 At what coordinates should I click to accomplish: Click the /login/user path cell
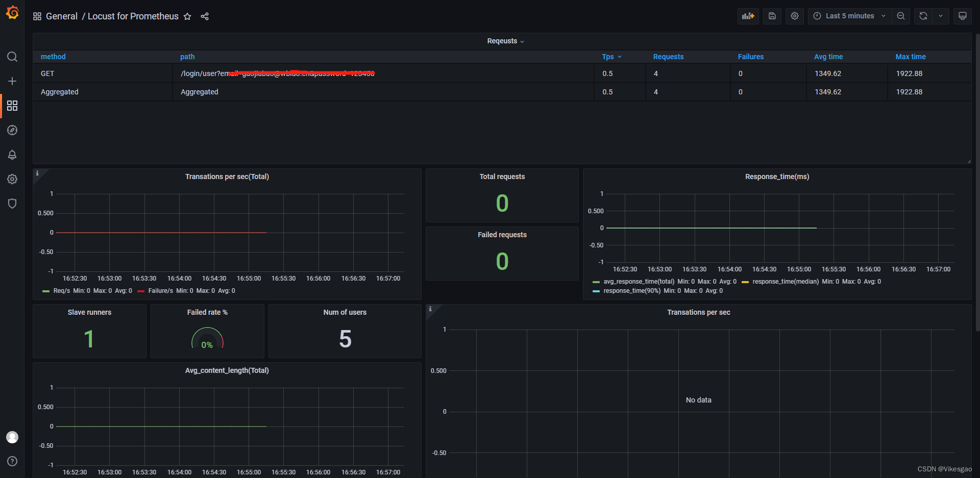click(383, 73)
